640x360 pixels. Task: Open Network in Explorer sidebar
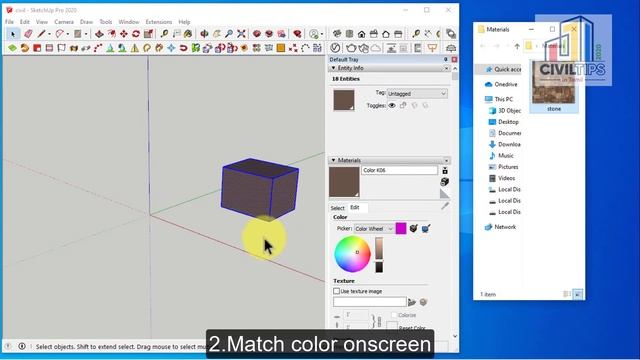coord(500,227)
